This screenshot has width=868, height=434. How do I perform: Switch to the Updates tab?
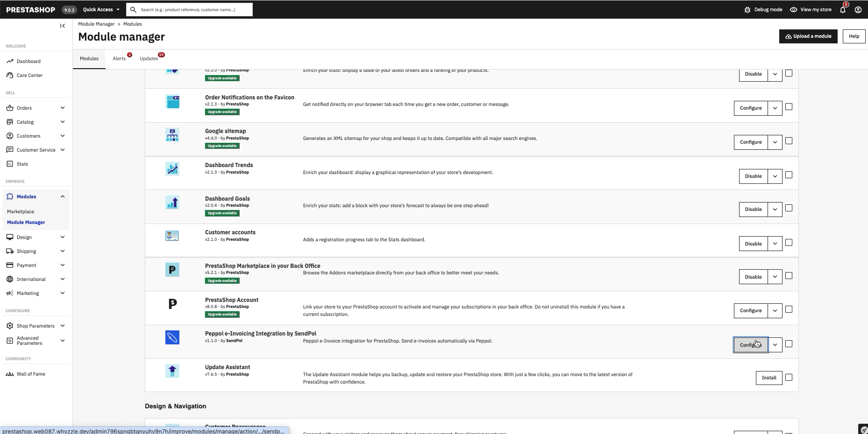(x=149, y=58)
